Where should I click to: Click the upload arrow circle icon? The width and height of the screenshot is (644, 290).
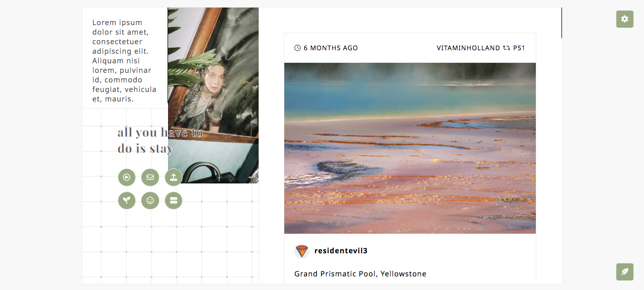(174, 177)
